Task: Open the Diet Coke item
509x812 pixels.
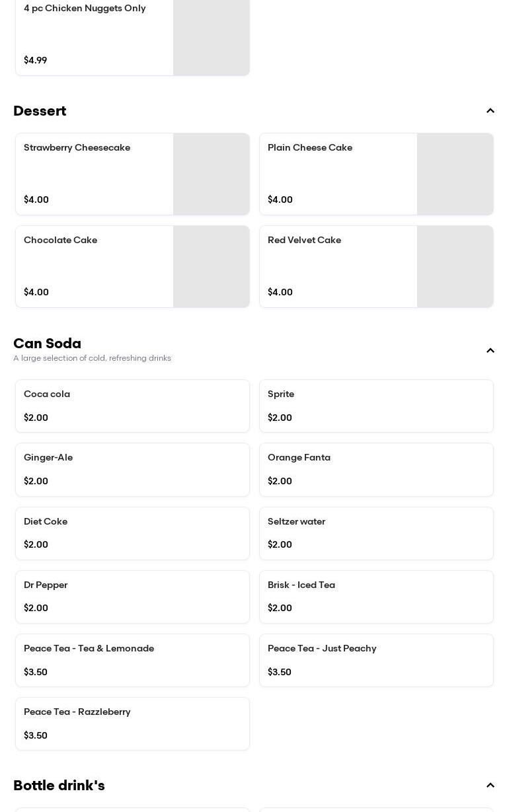Action: pos(132,533)
